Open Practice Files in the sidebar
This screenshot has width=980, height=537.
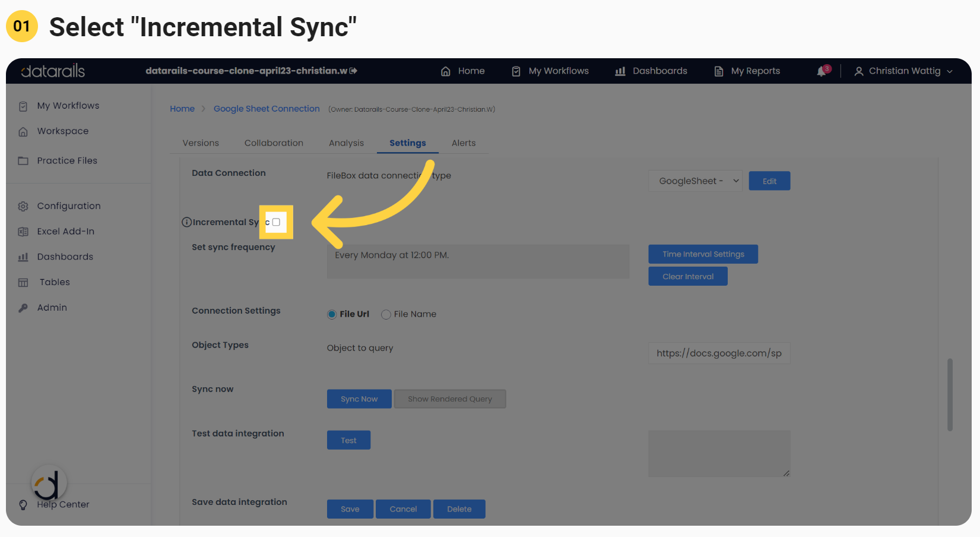[67, 161]
